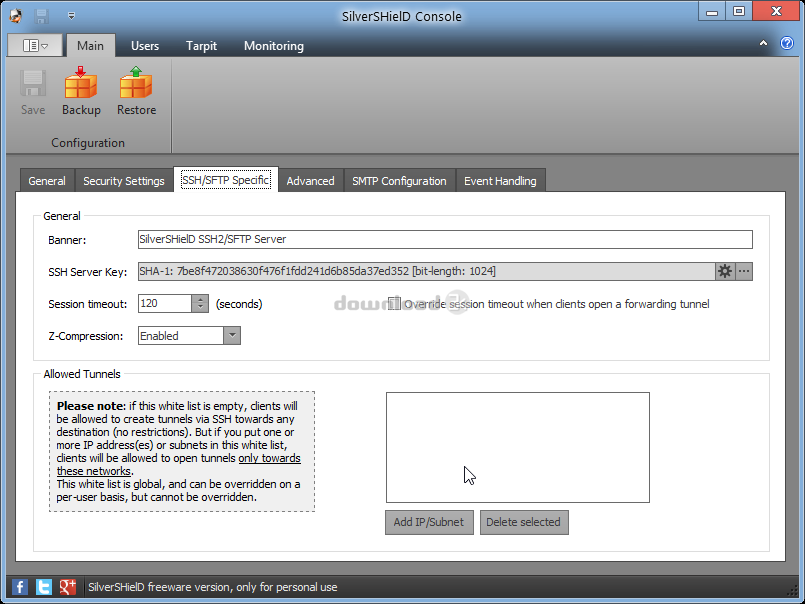Viewport: 805px width, 604px height.
Task: Click the 'SilverSHielD freeware version' status text
Action: coord(213,587)
